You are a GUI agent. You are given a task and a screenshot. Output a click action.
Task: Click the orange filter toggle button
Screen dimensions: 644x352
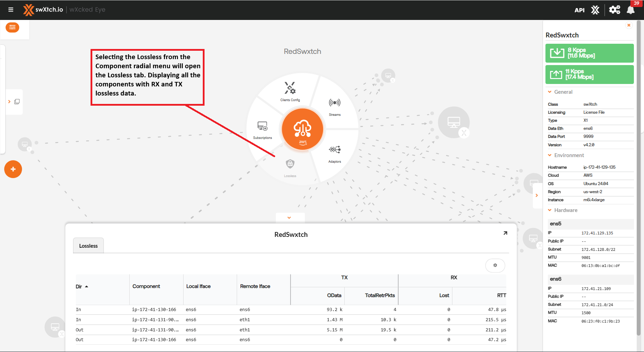13,28
